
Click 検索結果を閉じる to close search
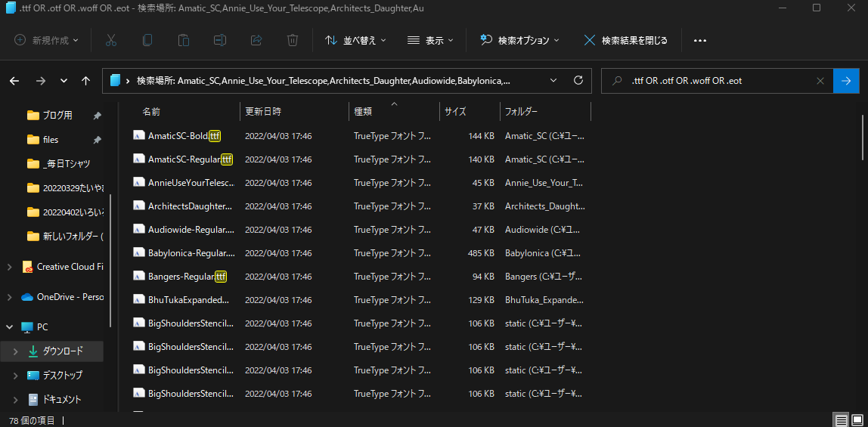(625, 40)
